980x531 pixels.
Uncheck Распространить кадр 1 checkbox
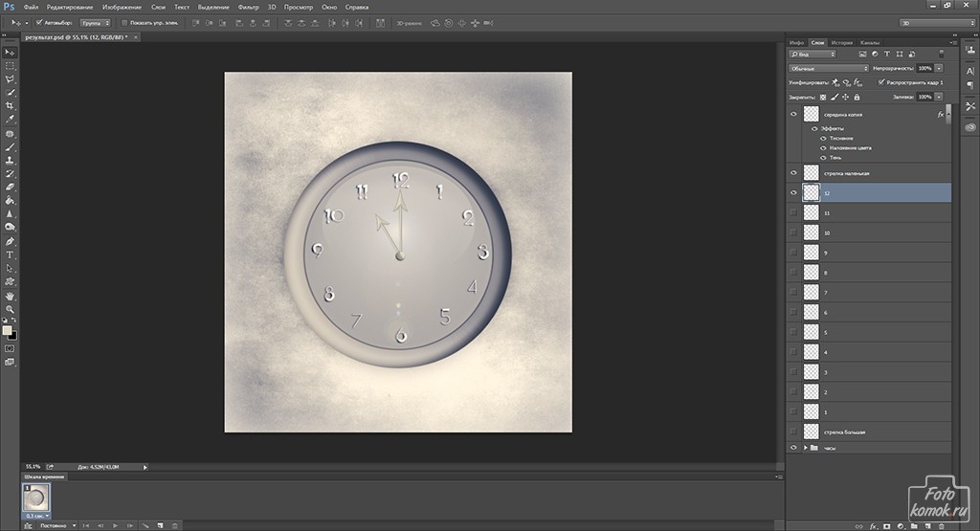[x=881, y=82]
